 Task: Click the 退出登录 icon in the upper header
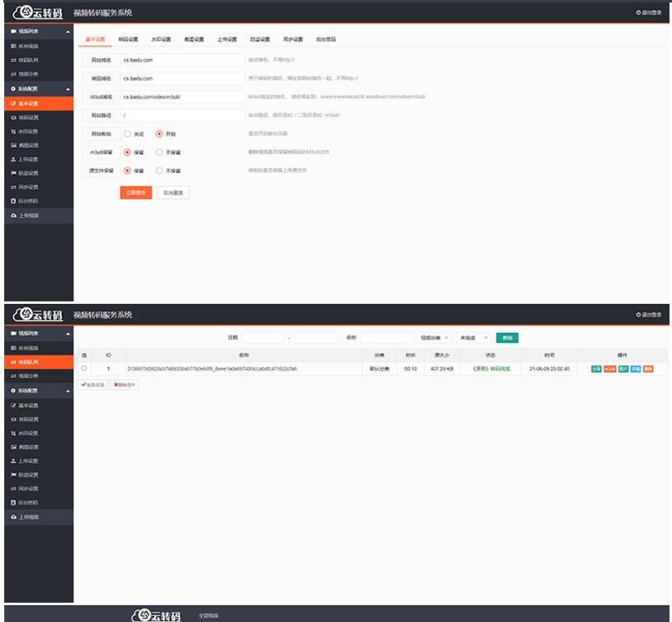[638, 12]
